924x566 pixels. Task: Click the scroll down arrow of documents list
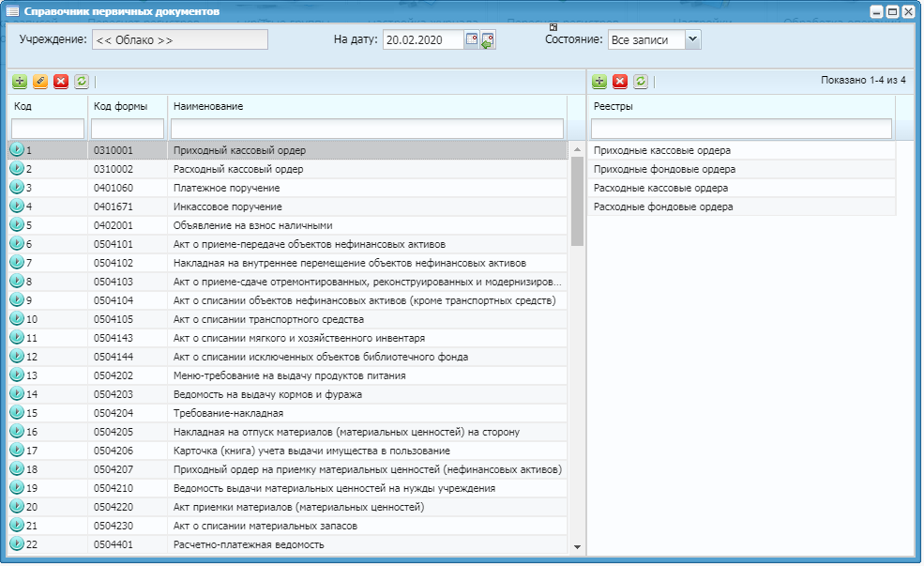coord(577,547)
